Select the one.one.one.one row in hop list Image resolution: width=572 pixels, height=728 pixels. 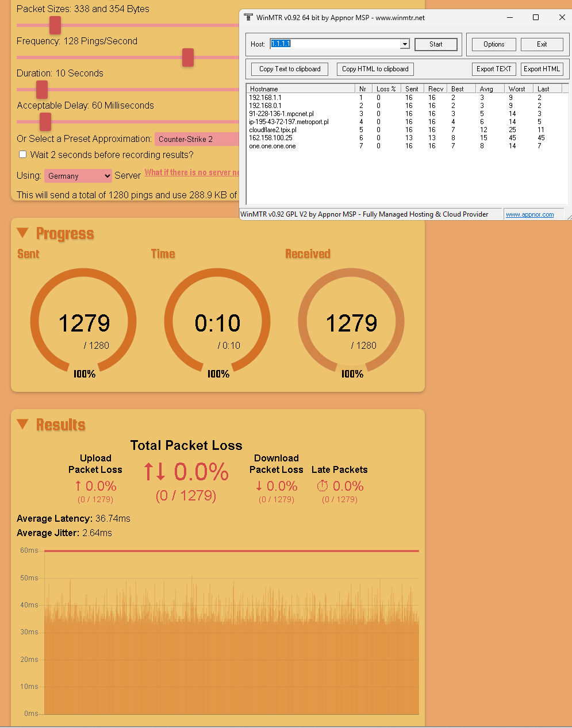pyautogui.click(x=272, y=146)
